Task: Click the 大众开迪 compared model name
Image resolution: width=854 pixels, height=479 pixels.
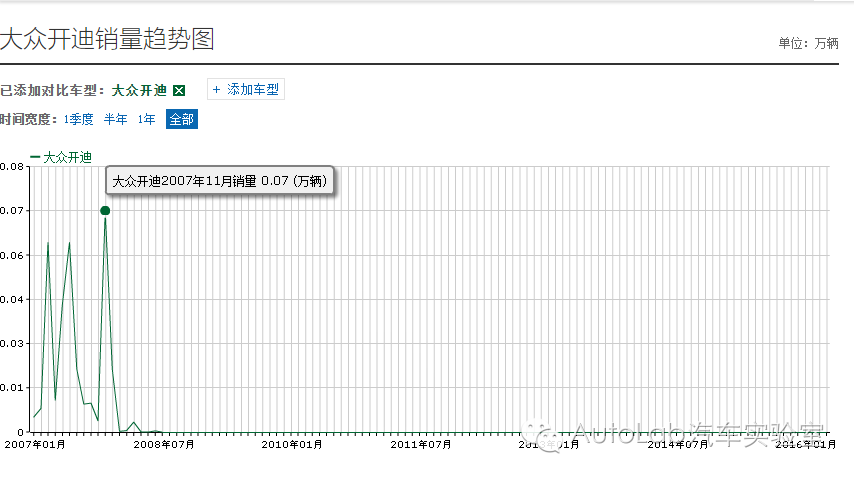Action: pyautogui.click(x=139, y=90)
